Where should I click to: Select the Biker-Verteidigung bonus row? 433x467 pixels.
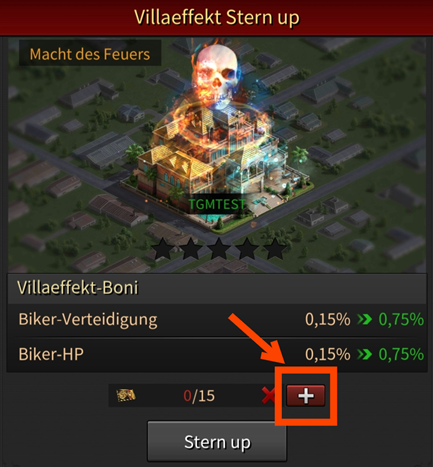[x=217, y=320]
